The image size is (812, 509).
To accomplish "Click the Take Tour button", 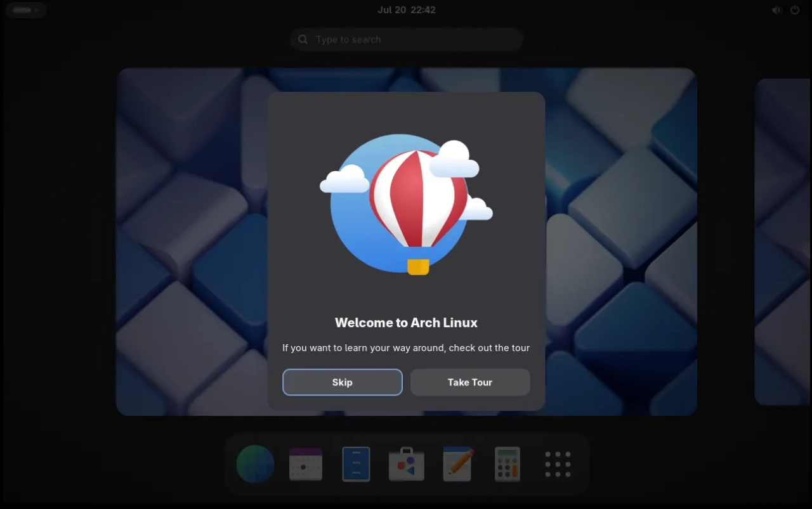I will 470,382.
